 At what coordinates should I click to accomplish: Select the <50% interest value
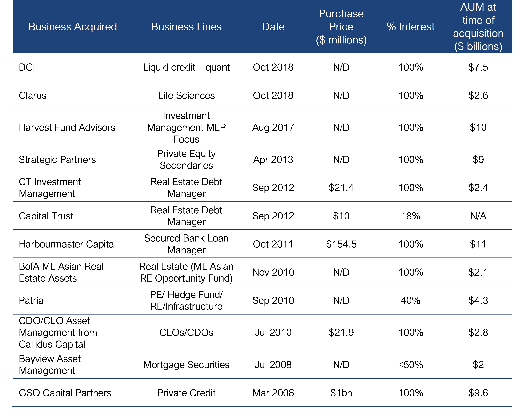click(x=410, y=365)
